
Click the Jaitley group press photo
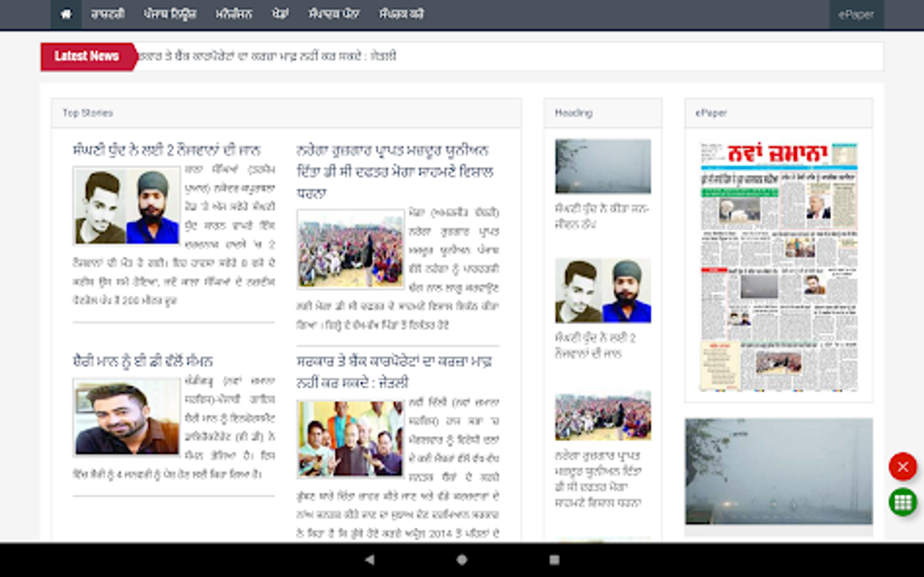351,438
